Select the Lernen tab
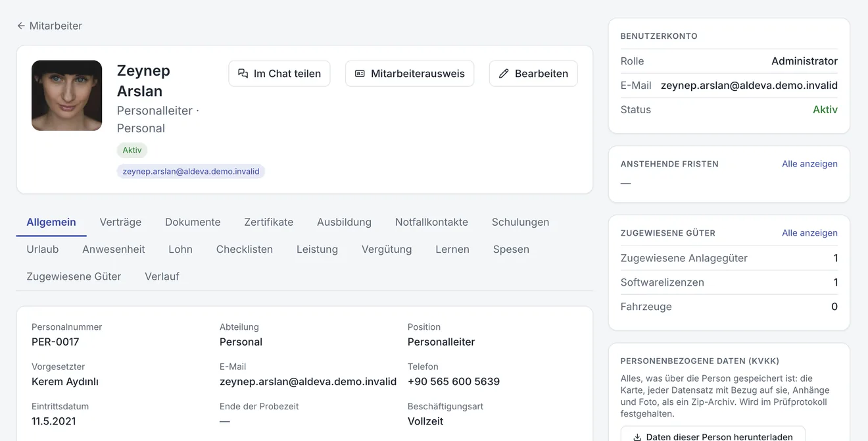The height and width of the screenshot is (441, 868). (452, 249)
